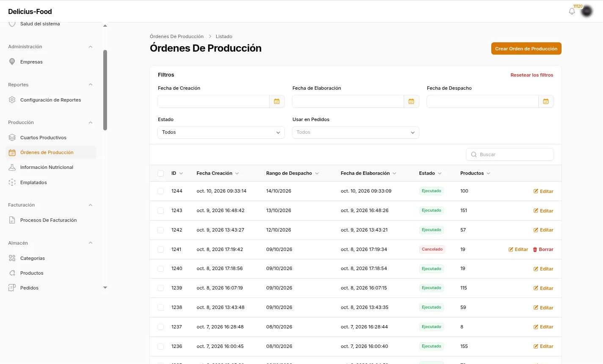Open the Estado filter dropdown

pyautogui.click(x=221, y=132)
